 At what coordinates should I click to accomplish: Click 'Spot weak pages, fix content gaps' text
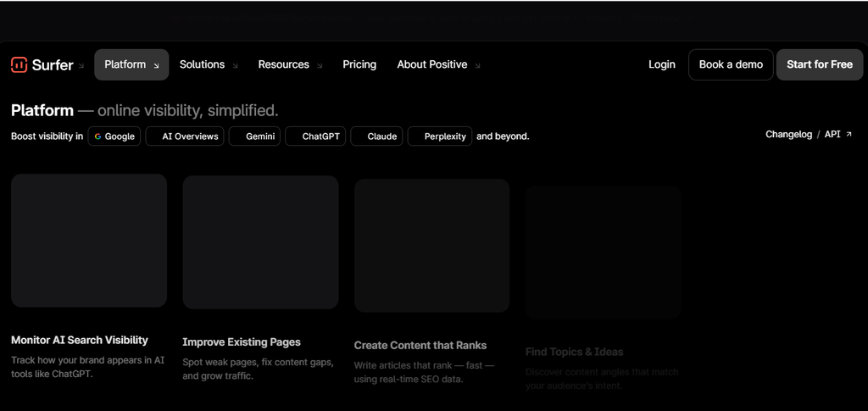coord(258,363)
